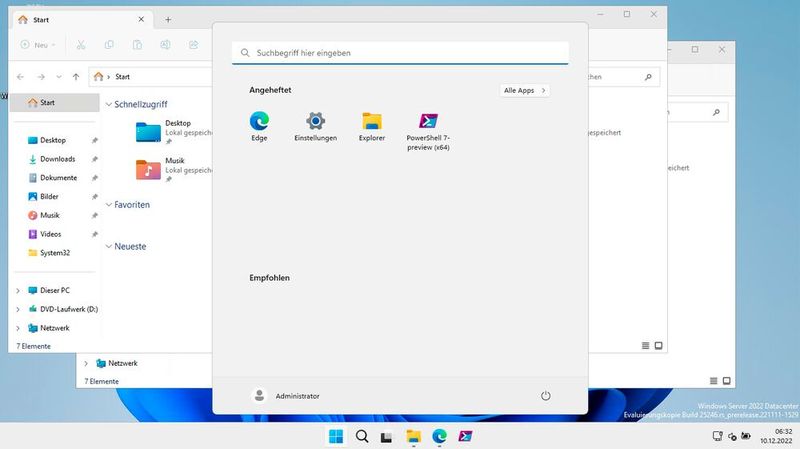Open recent locations dropdown in Explorer
Image resolution: width=800 pixels, height=449 pixels.
59,77
